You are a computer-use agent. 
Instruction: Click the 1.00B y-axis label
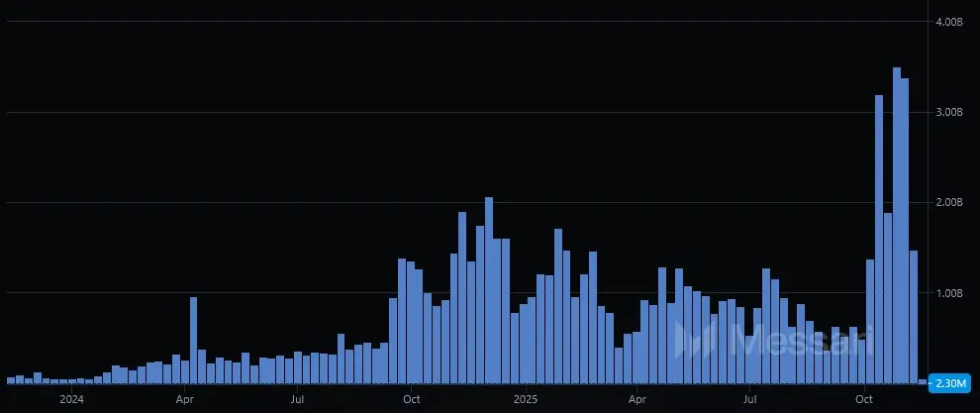click(949, 293)
